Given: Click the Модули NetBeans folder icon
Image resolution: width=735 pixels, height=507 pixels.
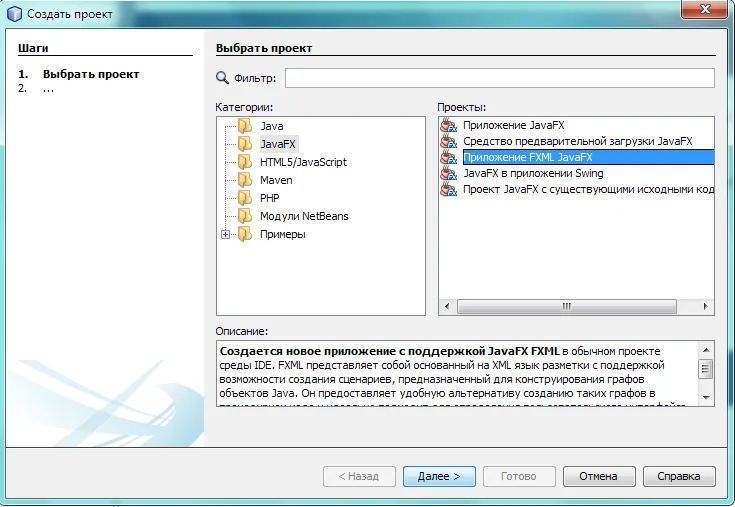Looking at the screenshot, I should pos(245,216).
